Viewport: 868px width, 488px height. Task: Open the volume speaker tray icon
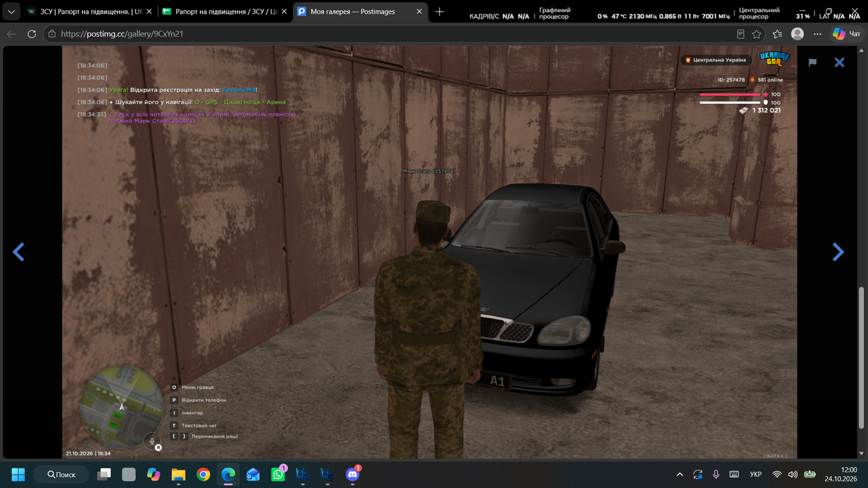click(793, 474)
